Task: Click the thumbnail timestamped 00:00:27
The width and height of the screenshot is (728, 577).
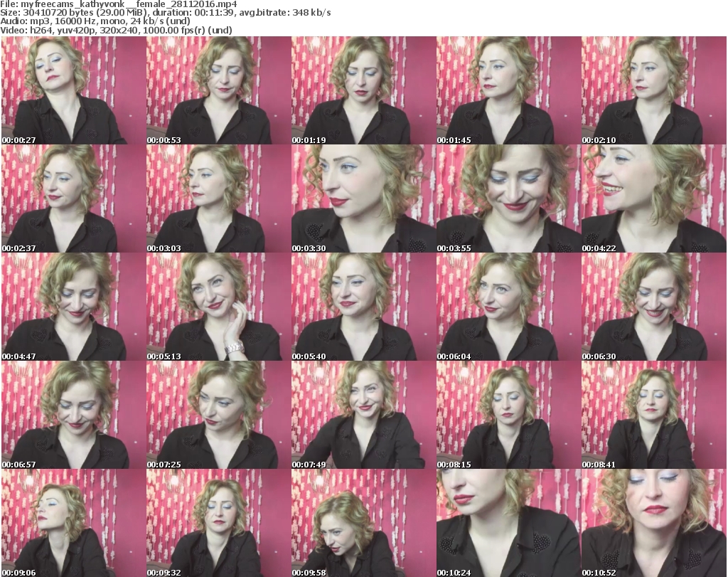Action: coord(73,90)
